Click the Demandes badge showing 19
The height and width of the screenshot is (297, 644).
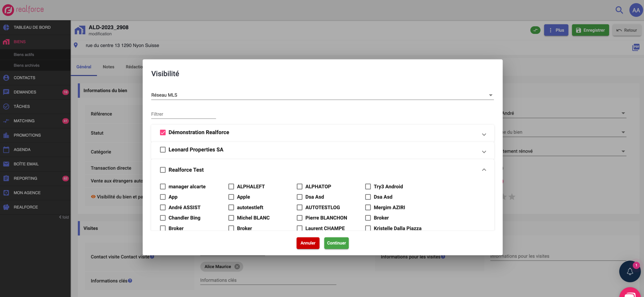point(65,92)
